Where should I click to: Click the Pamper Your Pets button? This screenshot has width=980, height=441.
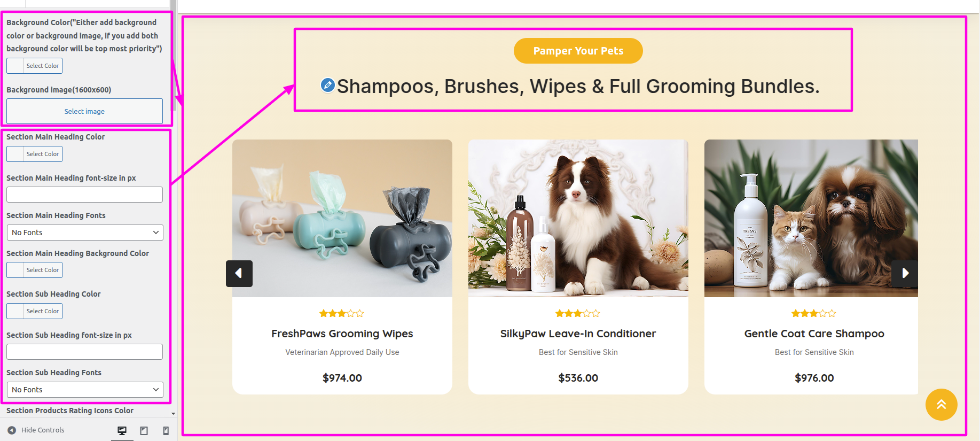578,51
